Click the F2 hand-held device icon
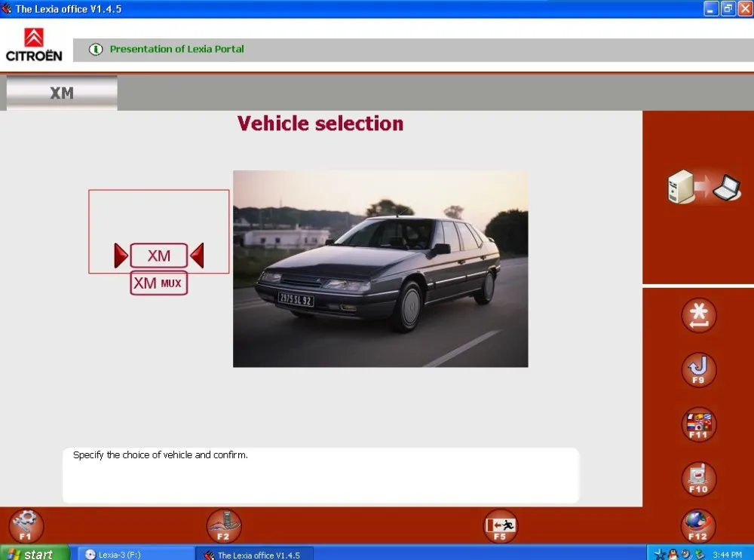This screenshot has width=754, height=560. (x=224, y=525)
